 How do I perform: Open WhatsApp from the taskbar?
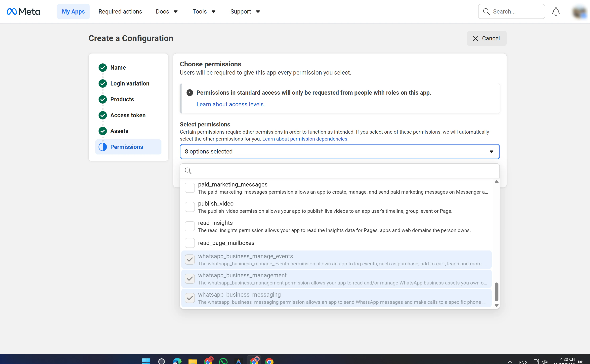click(223, 361)
